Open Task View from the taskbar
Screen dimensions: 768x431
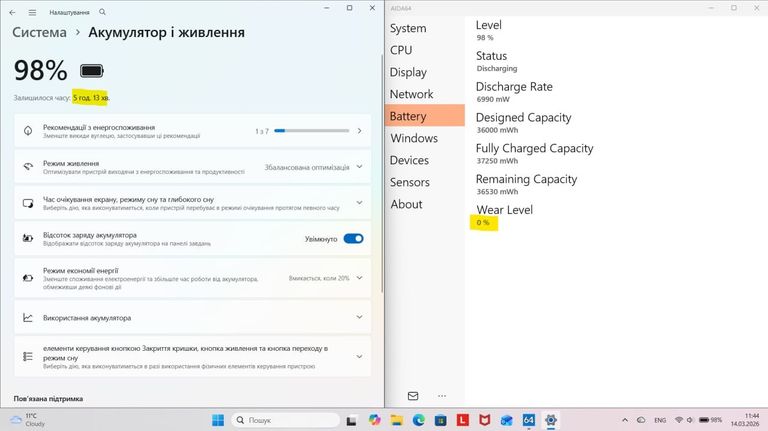point(351,420)
